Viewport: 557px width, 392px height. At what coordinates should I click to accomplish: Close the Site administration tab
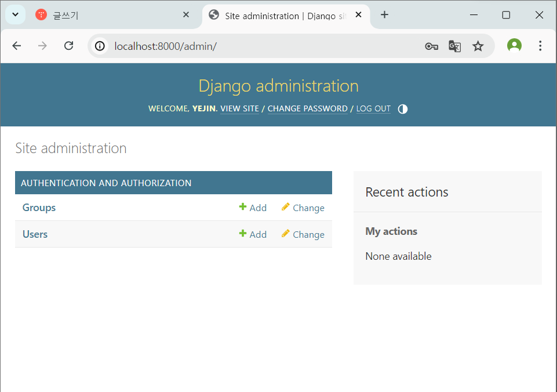coord(358,14)
